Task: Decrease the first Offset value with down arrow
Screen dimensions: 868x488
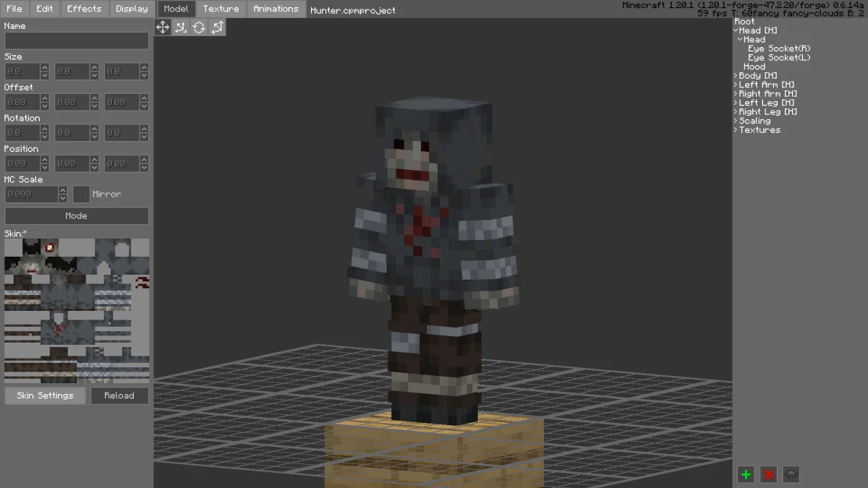Action: (x=45, y=106)
